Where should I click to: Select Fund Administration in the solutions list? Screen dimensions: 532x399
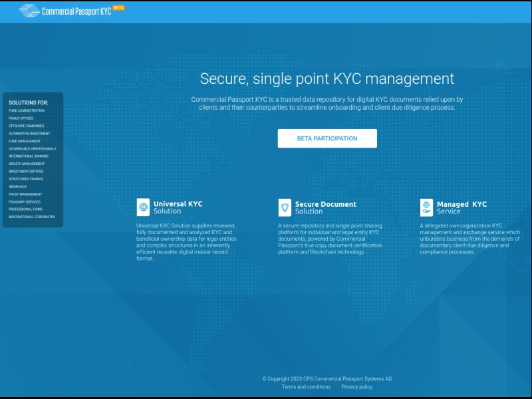tap(27, 110)
